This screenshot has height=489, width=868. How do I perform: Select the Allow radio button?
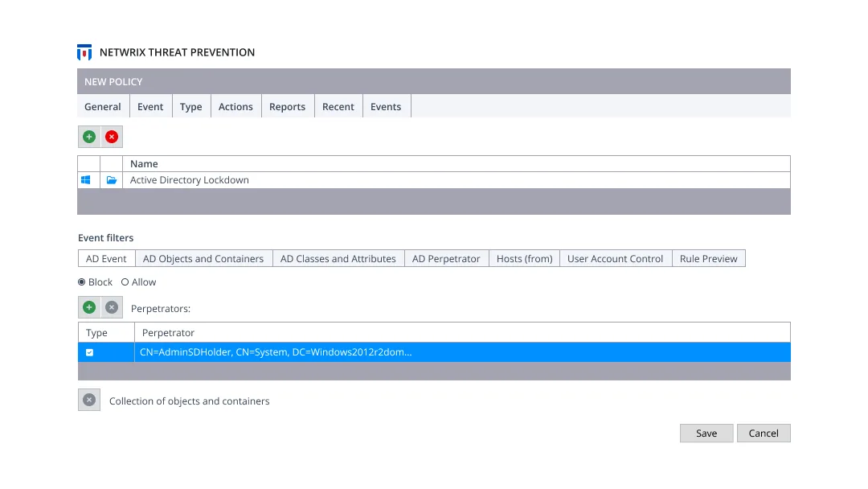[125, 281]
